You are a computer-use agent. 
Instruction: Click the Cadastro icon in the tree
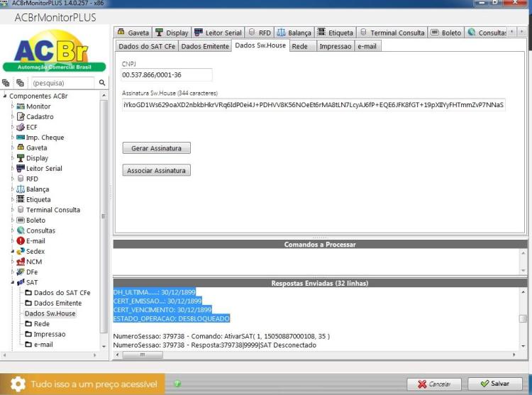(x=21, y=116)
